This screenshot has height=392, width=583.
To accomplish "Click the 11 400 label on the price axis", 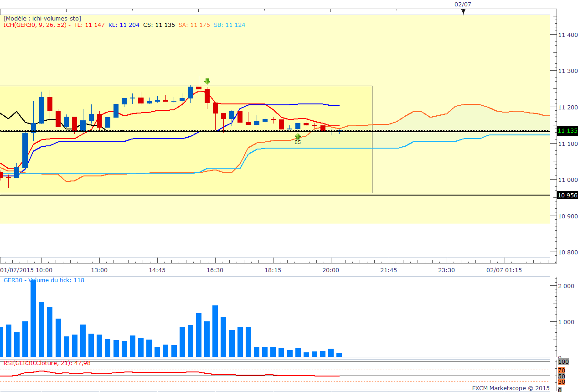I will (568, 35).
